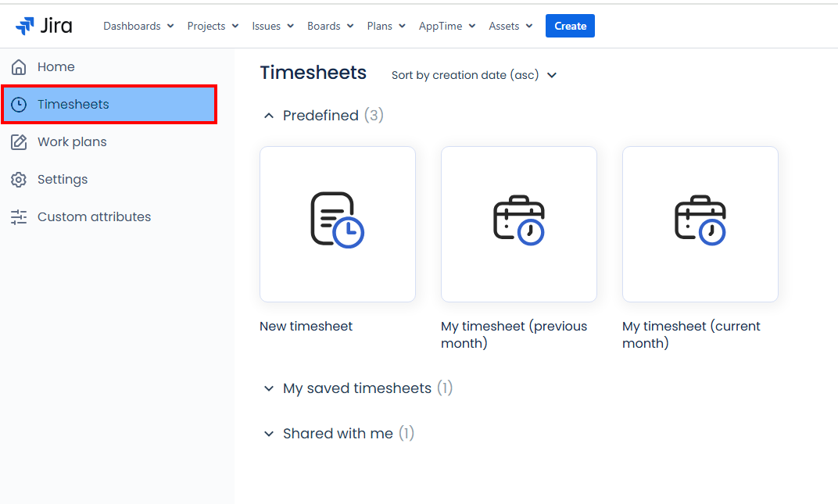
Task: Click the Home house icon in sidebar
Action: (x=19, y=67)
